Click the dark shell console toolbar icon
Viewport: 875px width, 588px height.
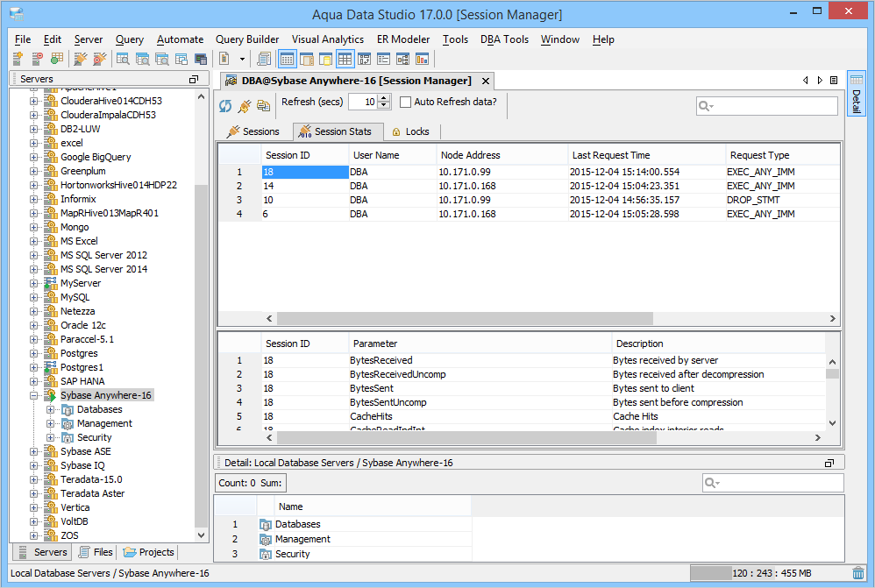[201, 59]
